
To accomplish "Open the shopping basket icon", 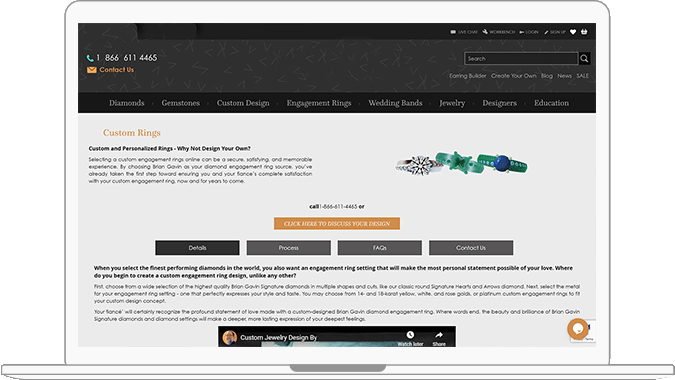I will point(584,31).
